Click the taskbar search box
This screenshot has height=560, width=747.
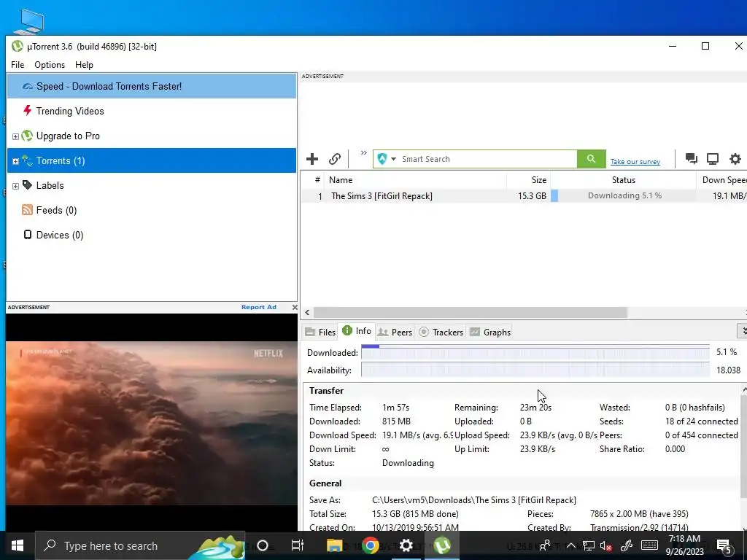(140, 545)
